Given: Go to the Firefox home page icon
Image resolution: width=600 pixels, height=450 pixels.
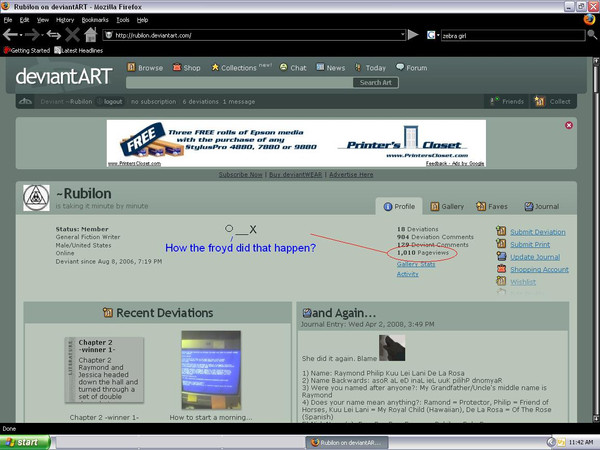Looking at the screenshot, I should pos(91,35).
